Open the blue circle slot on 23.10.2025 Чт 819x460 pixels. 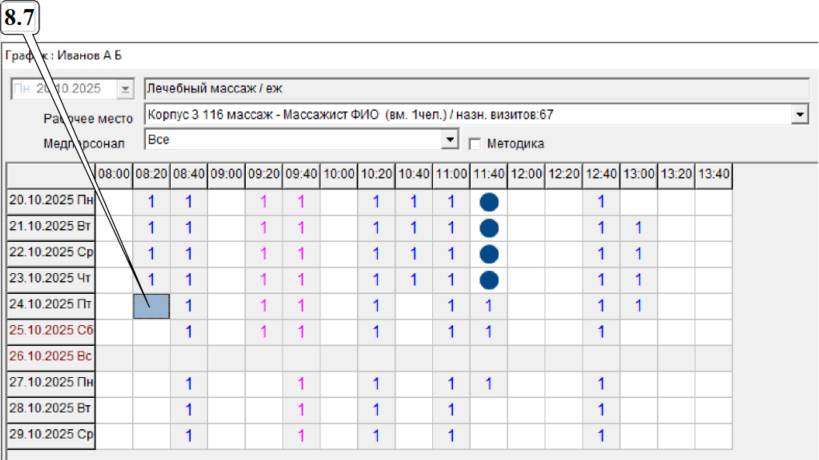coord(489,279)
